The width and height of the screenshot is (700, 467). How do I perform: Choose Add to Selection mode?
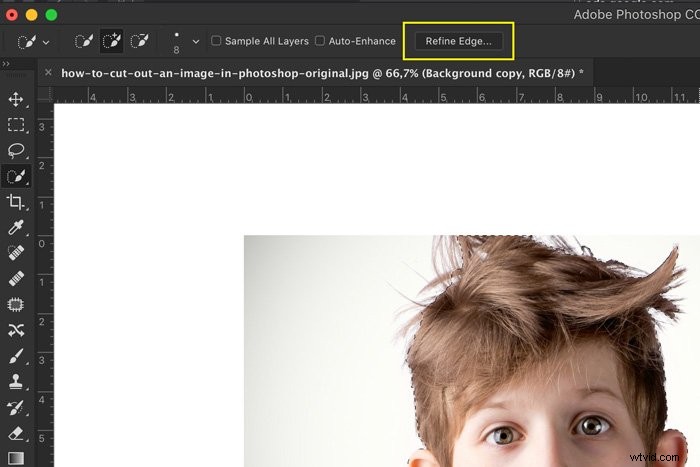(112, 41)
